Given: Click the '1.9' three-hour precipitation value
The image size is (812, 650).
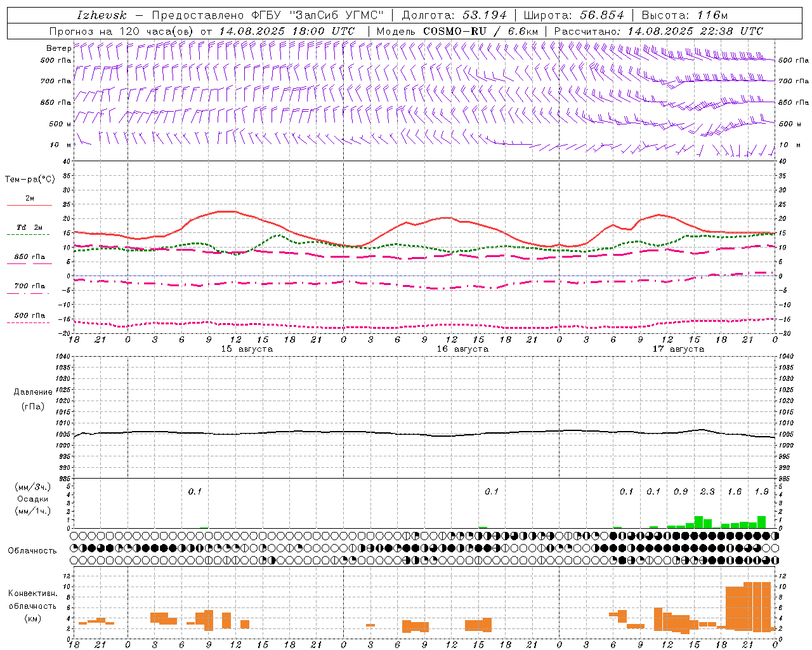Looking at the screenshot, I should point(761,491).
